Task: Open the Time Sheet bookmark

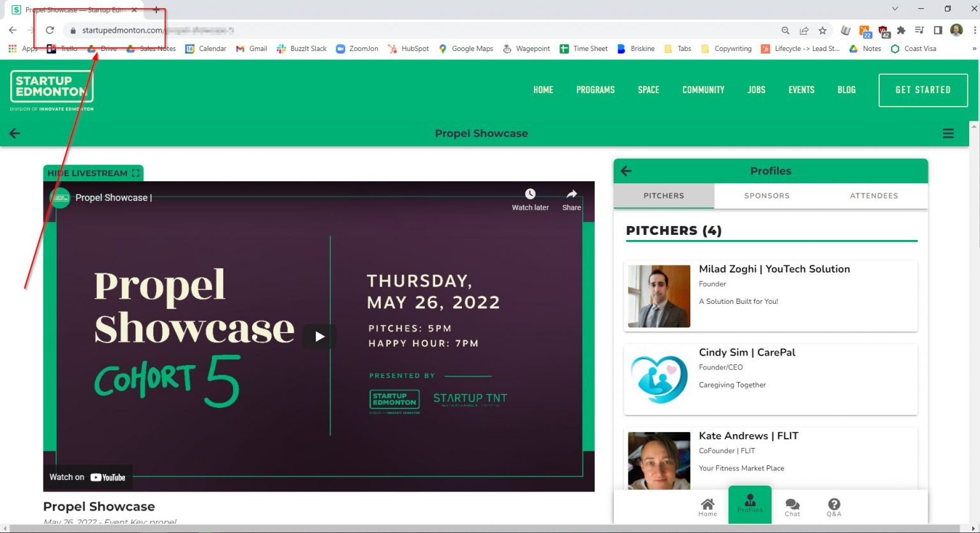Action: pos(583,49)
